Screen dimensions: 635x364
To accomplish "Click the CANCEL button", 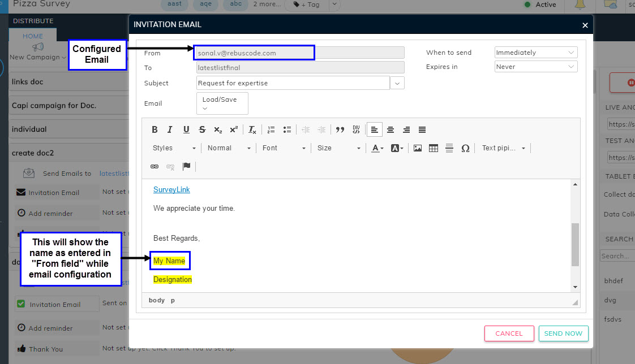I will click(509, 333).
